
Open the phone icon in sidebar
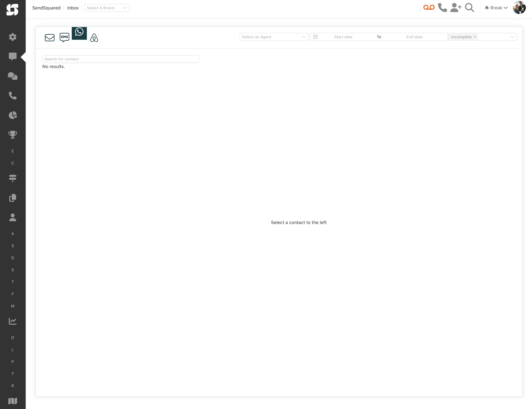pyautogui.click(x=13, y=96)
